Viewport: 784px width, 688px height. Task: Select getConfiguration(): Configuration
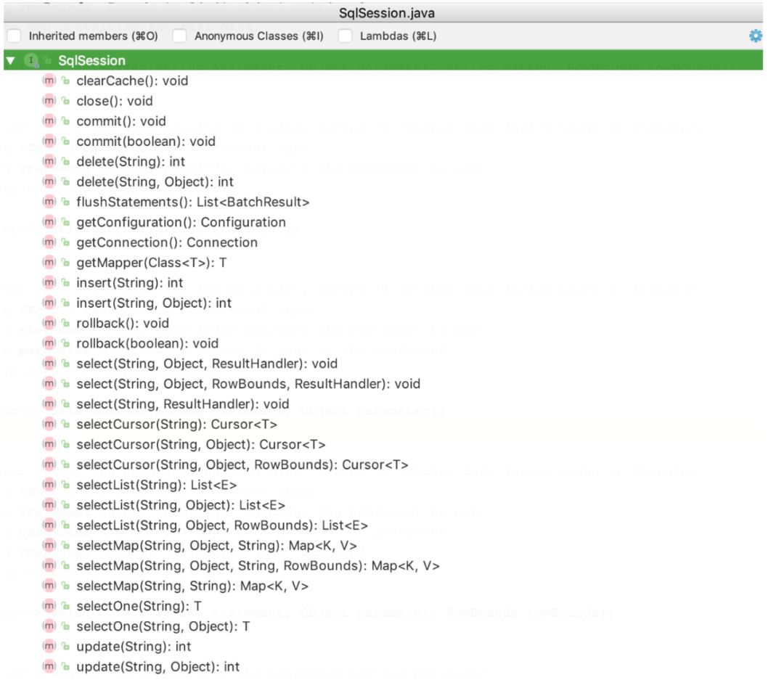181,221
